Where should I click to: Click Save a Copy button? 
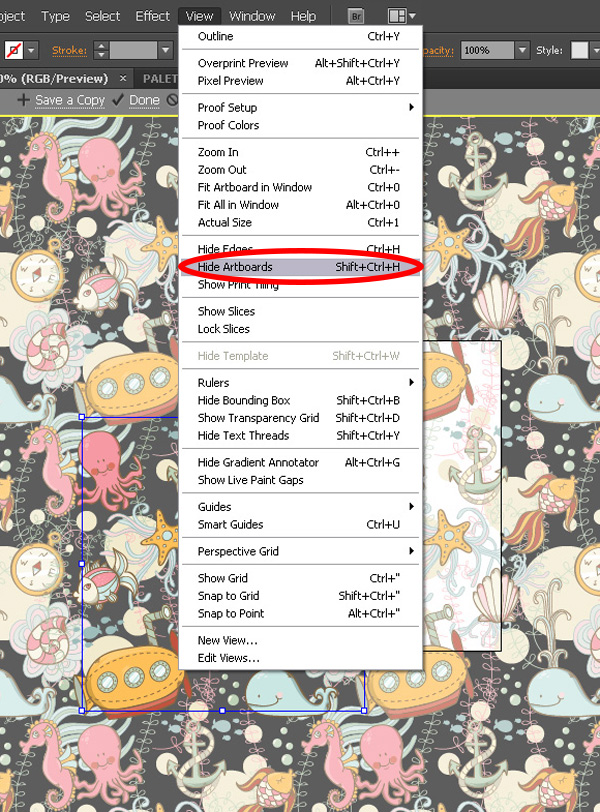coord(70,99)
